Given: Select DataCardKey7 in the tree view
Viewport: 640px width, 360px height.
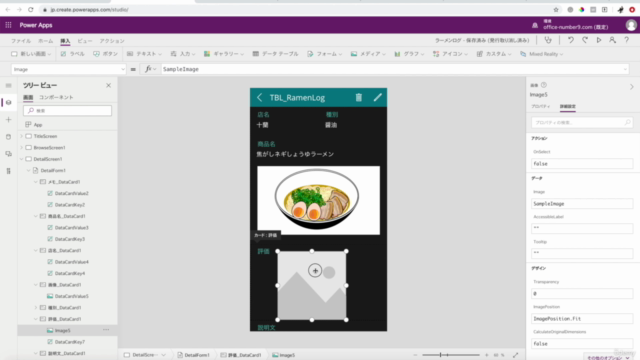Looking at the screenshot, I should (70, 342).
